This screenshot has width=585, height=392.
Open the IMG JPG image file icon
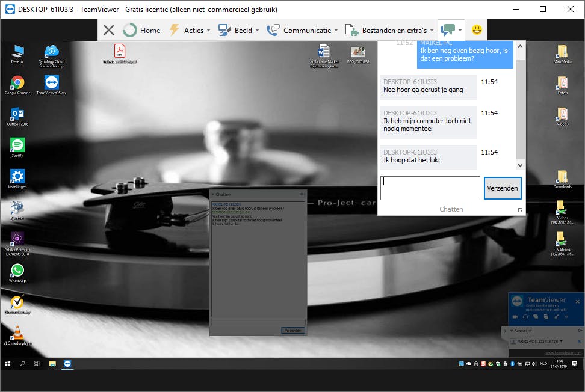coord(357,54)
